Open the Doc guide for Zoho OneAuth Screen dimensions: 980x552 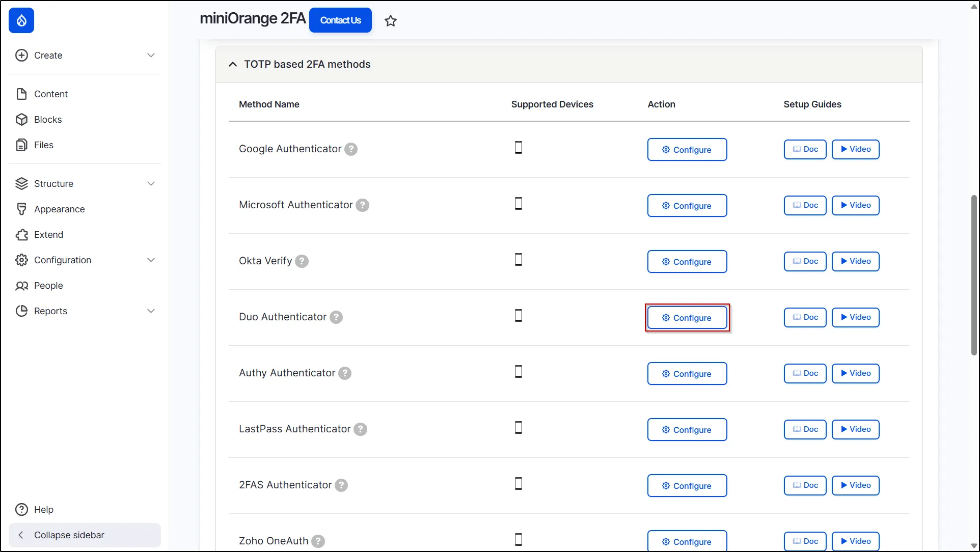805,541
